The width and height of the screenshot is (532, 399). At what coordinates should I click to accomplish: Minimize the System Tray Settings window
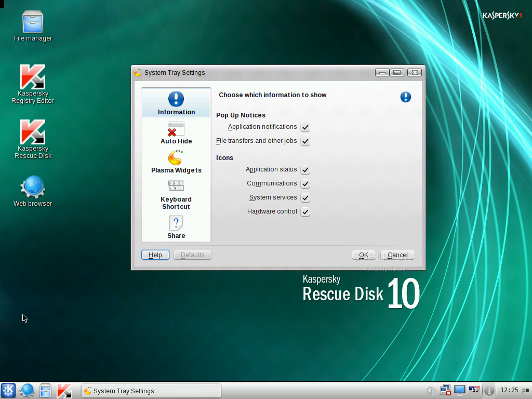[382, 73]
